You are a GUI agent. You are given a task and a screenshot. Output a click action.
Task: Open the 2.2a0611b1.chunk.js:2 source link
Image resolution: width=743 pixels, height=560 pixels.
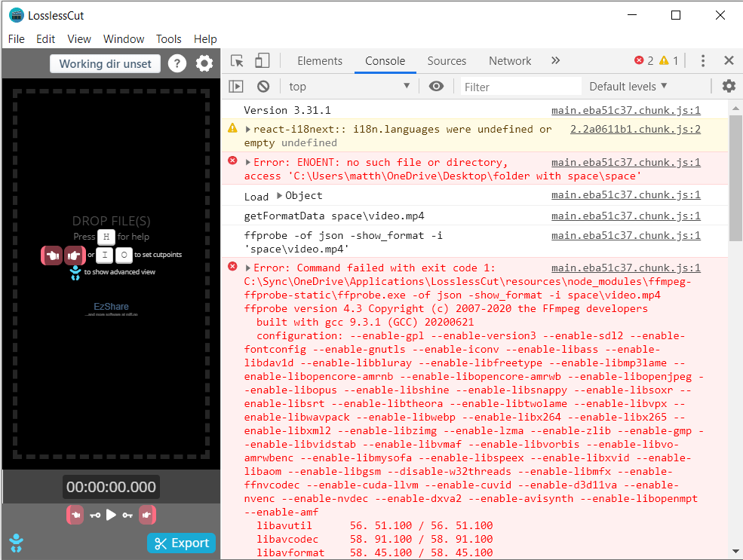[x=635, y=129]
